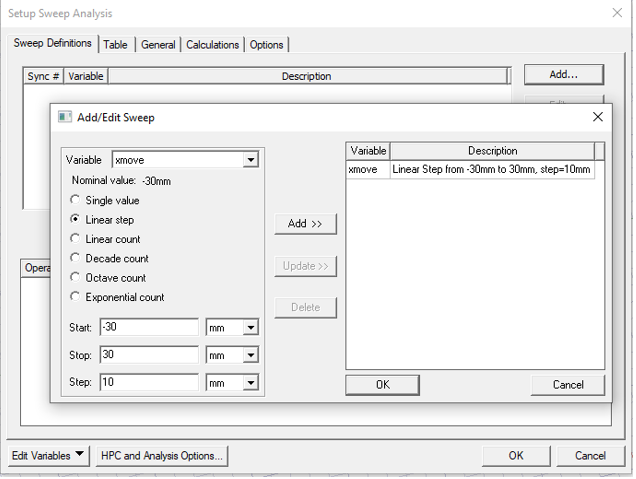Choose the Decade count option
This screenshot has height=479, width=636.
coord(76,258)
